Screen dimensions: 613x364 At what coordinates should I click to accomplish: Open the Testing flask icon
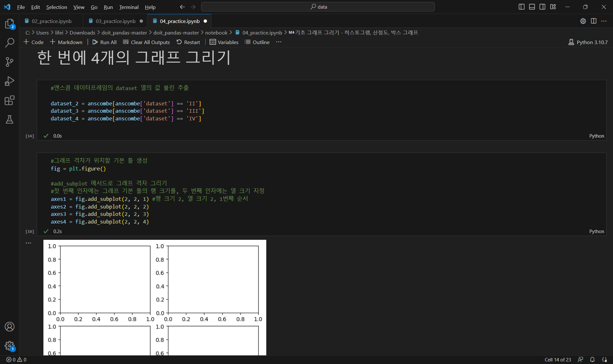(10, 119)
